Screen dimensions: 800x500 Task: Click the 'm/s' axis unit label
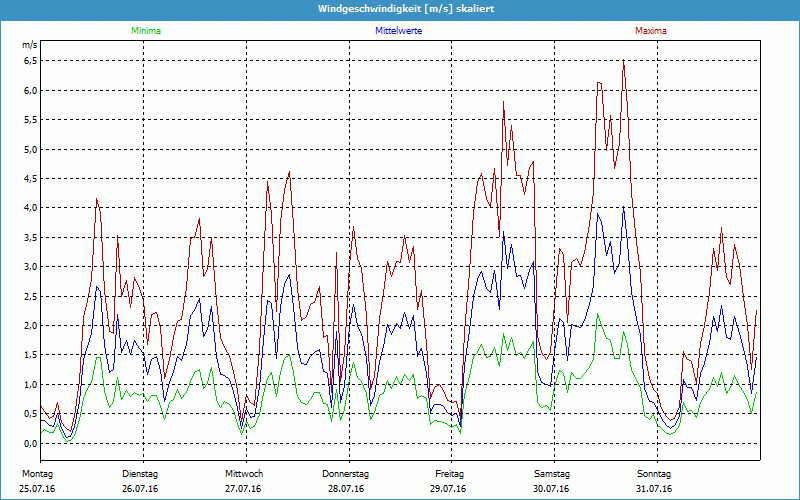tap(30, 45)
